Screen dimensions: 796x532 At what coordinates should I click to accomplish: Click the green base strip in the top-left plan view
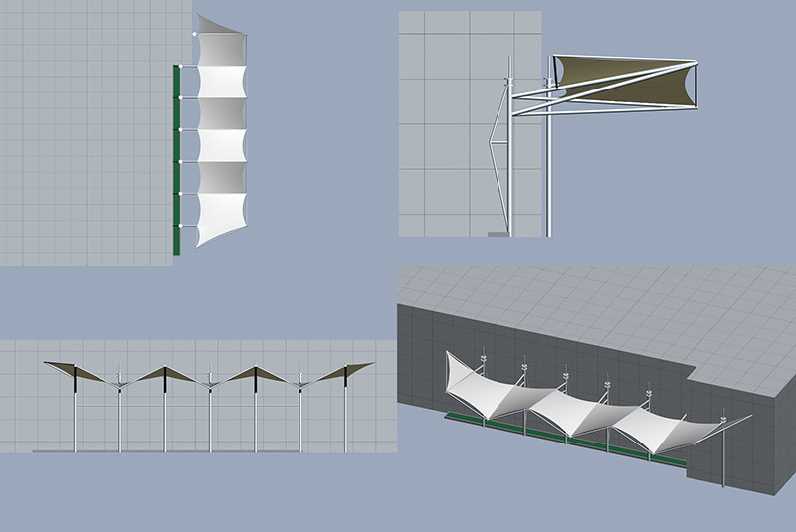point(177,159)
